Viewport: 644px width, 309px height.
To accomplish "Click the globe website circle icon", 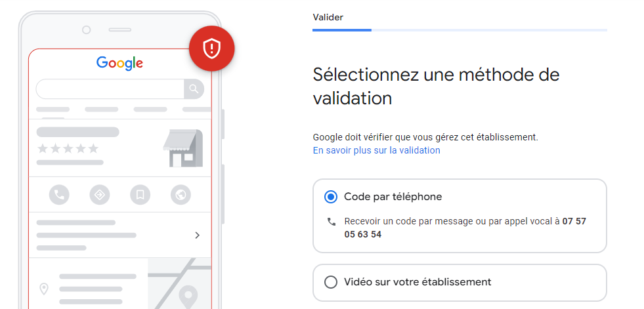I will coord(181,194).
